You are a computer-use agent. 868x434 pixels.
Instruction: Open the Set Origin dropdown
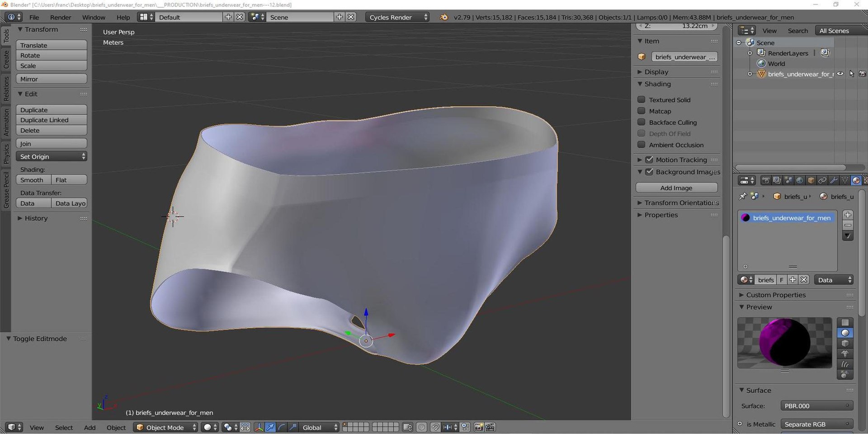pos(52,156)
